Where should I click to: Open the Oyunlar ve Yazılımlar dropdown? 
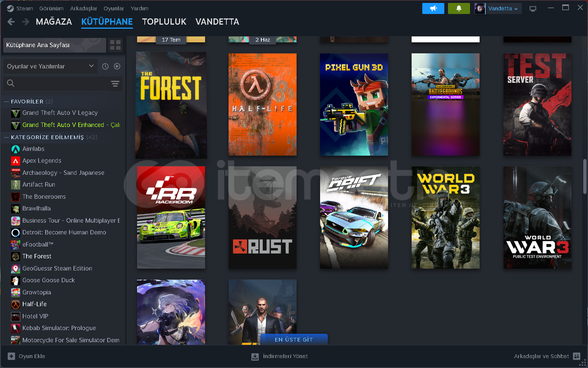point(50,66)
